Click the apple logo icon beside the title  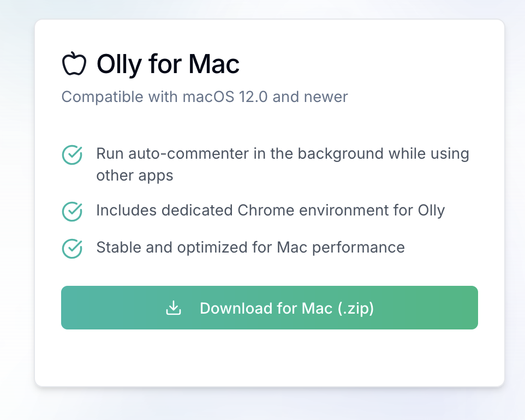74,64
